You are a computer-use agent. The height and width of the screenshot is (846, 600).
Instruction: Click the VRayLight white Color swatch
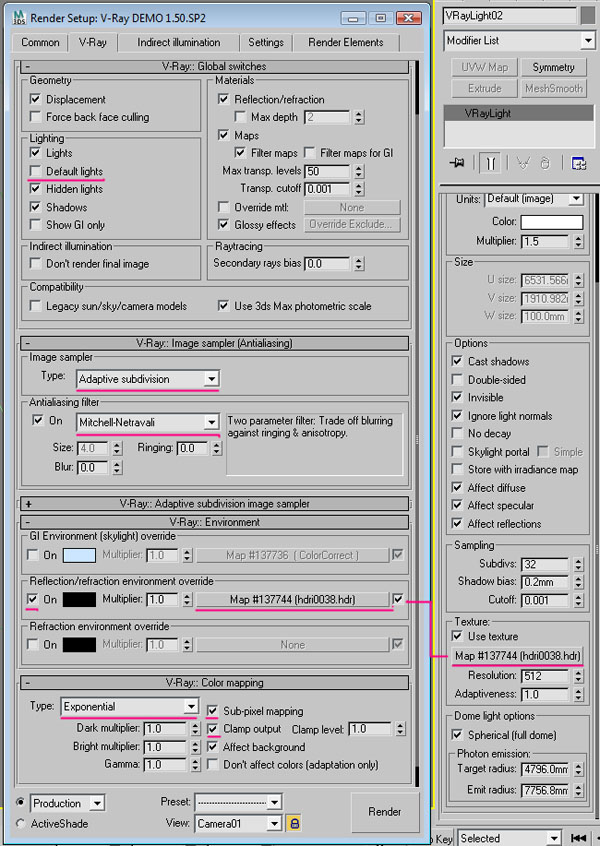[x=552, y=222]
